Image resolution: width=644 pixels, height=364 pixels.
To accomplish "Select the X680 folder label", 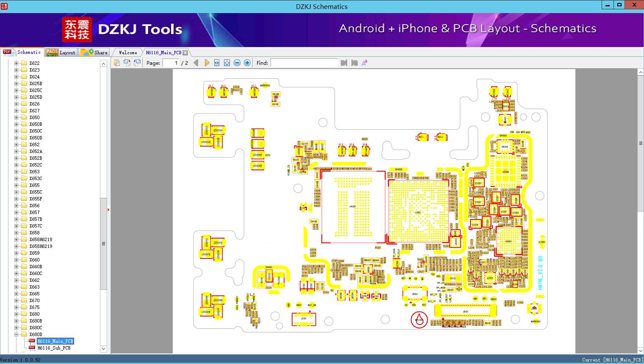I will tap(34, 314).
